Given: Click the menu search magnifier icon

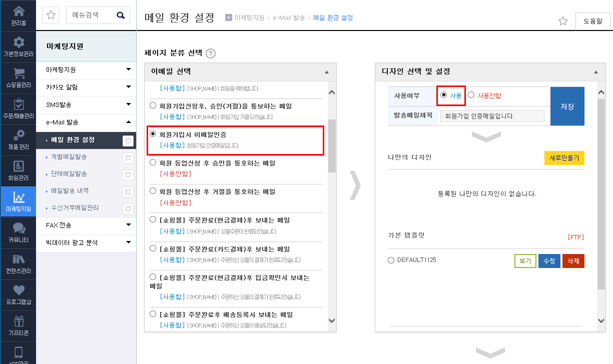Looking at the screenshot, I should [x=121, y=15].
